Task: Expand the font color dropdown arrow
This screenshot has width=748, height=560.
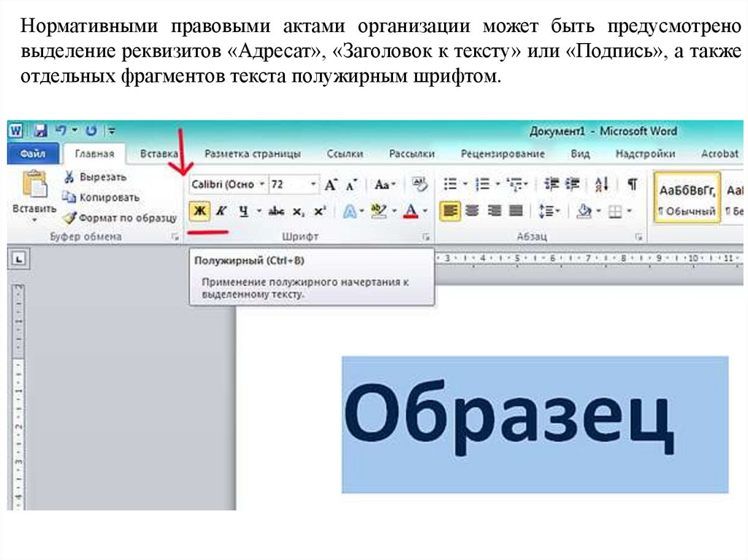Action: tap(425, 211)
